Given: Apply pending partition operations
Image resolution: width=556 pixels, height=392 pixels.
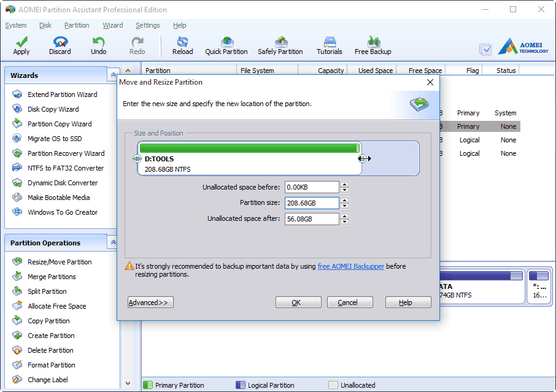Looking at the screenshot, I should (21, 45).
